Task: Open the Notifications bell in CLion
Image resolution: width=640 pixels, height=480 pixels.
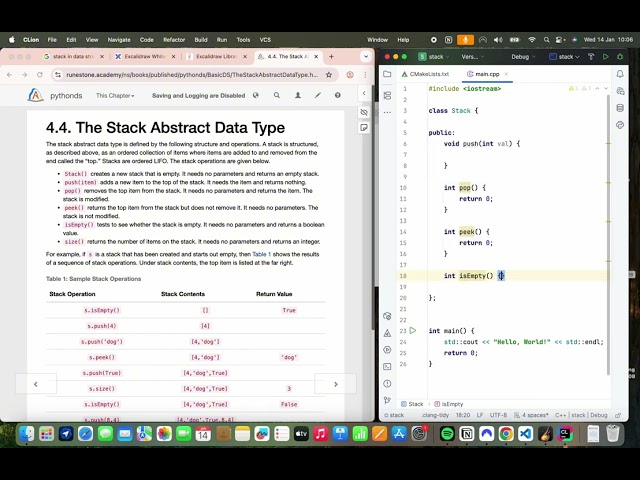Action: tap(620, 74)
